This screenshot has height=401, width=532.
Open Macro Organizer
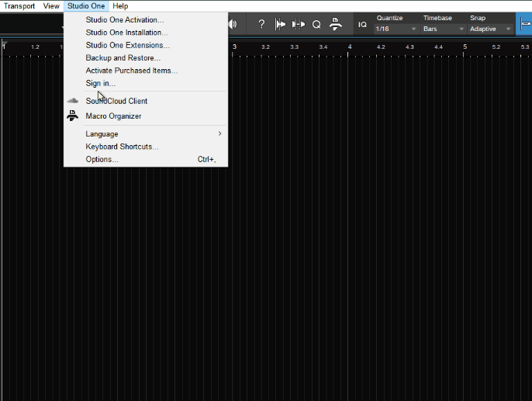tap(146, 116)
